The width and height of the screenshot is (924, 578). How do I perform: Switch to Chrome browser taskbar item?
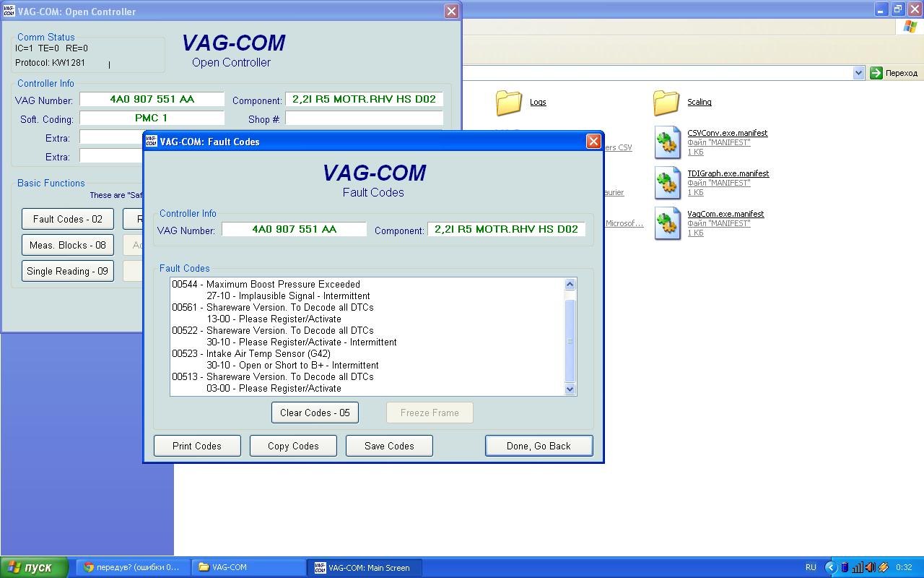[134, 567]
